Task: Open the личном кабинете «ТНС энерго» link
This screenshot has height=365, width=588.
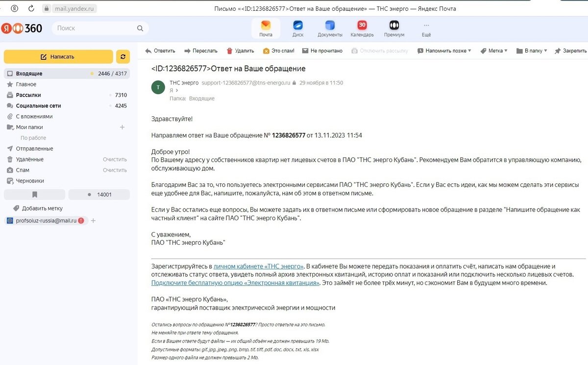Action: [259, 266]
